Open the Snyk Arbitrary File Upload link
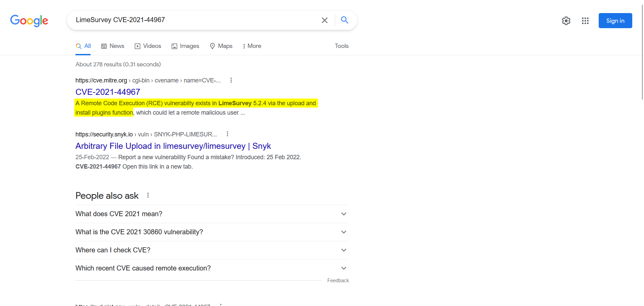Viewport: 644px width, 306px height. (x=173, y=146)
